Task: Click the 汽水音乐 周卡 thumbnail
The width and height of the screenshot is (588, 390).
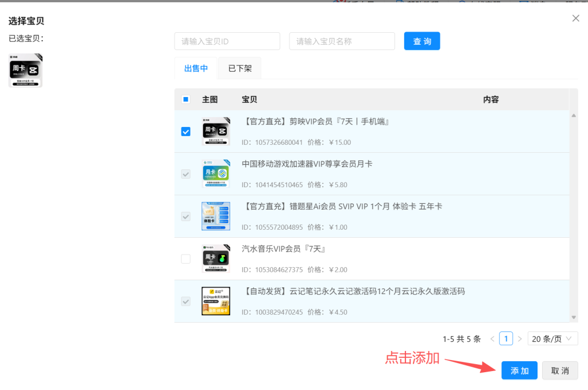Action: tap(216, 258)
